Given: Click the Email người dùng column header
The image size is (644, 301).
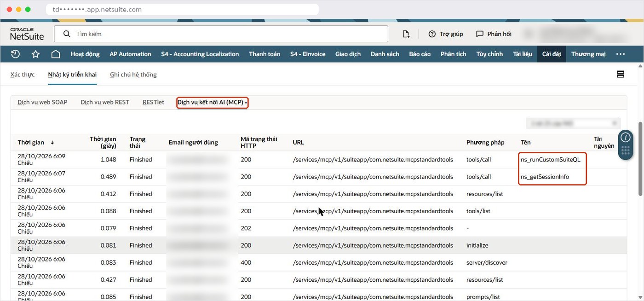Looking at the screenshot, I should [x=193, y=142].
